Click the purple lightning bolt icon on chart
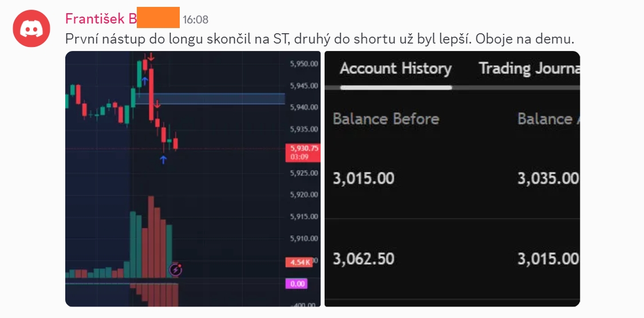This screenshot has width=644, height=318. click(176, 270)
